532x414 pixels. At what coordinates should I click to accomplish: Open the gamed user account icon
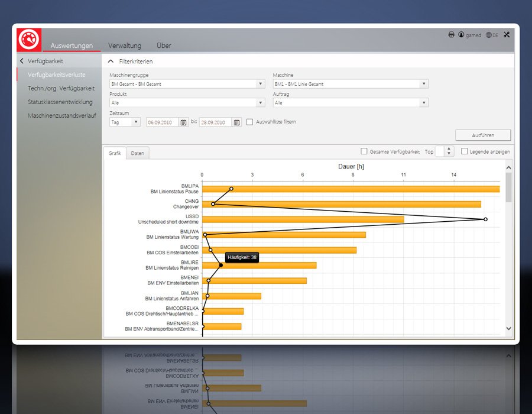[461, 35]
